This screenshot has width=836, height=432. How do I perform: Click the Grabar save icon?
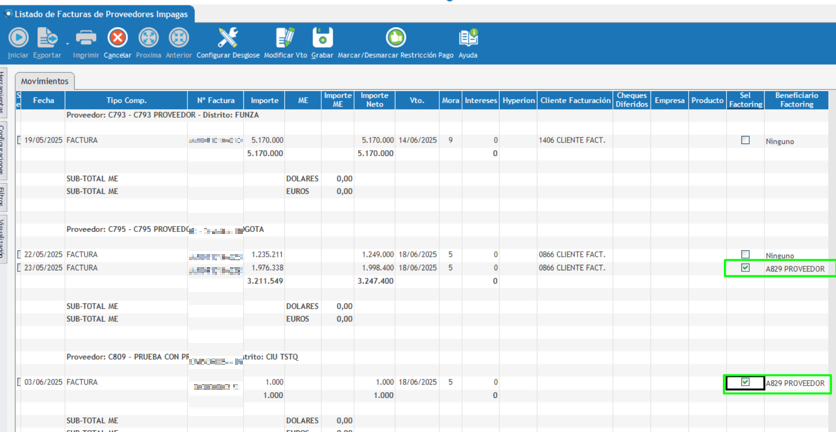click(322, 39)
